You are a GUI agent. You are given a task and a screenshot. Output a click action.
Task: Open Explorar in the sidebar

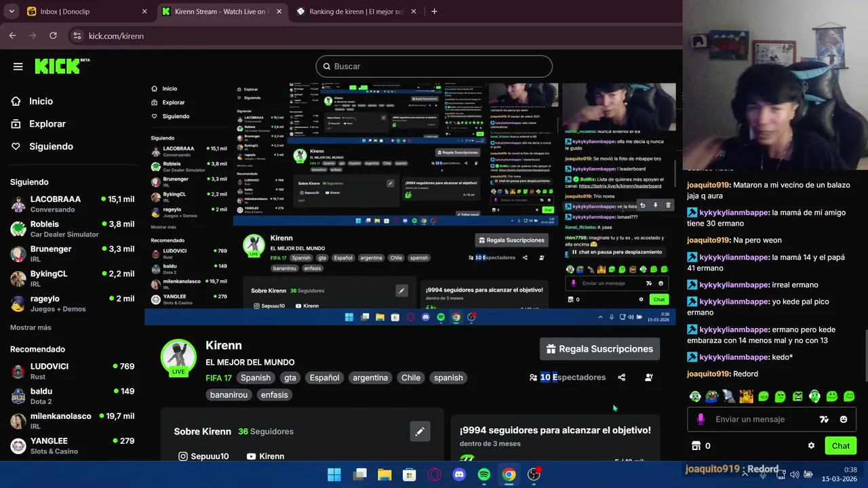(47, 124)
